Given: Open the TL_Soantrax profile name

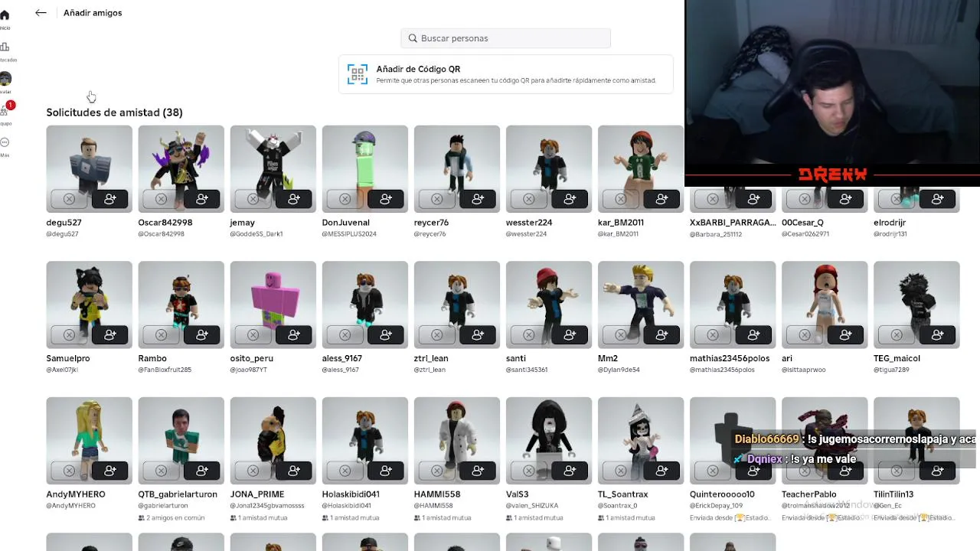Looking at the screenshot, I should coord(623,494).
